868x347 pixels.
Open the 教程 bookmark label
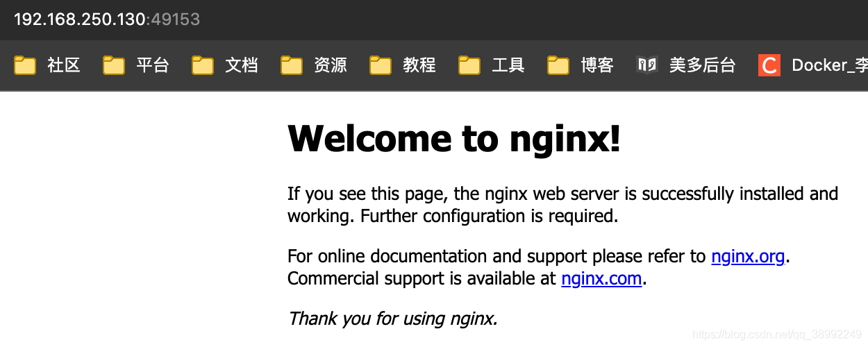coord(419,65)
